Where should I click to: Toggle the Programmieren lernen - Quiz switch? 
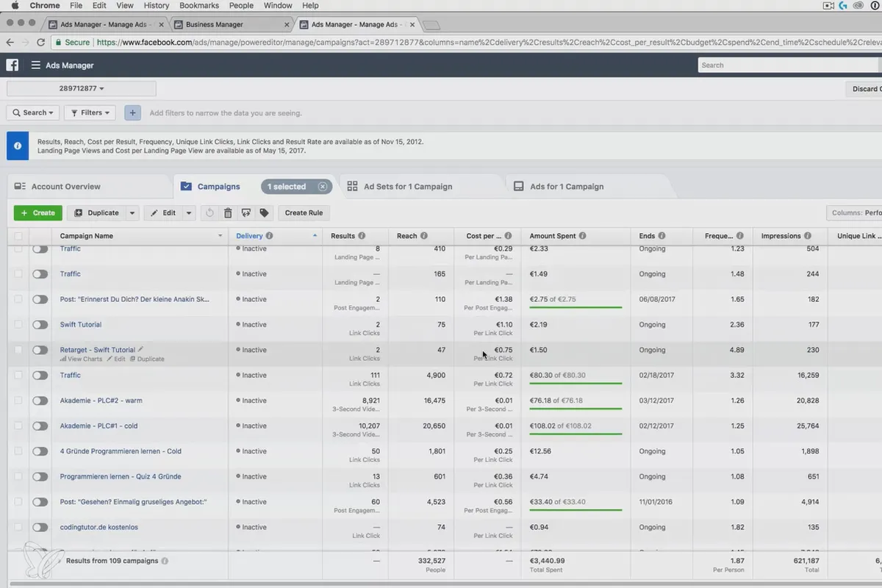point(40,477)
